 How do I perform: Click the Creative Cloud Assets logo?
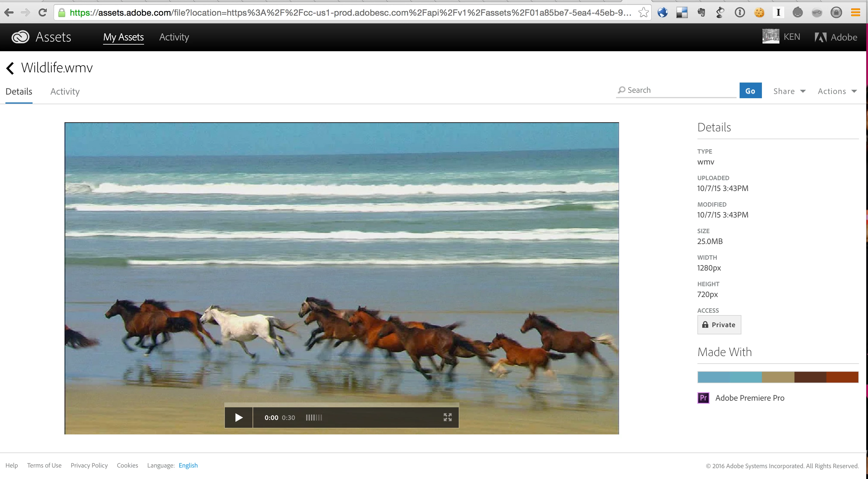tap(20, 37)
